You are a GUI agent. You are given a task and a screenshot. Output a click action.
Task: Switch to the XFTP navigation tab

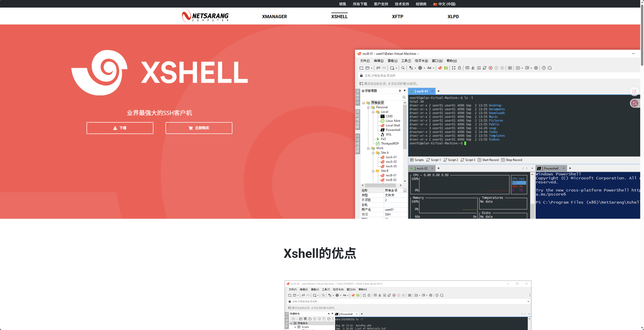(397, 17)
